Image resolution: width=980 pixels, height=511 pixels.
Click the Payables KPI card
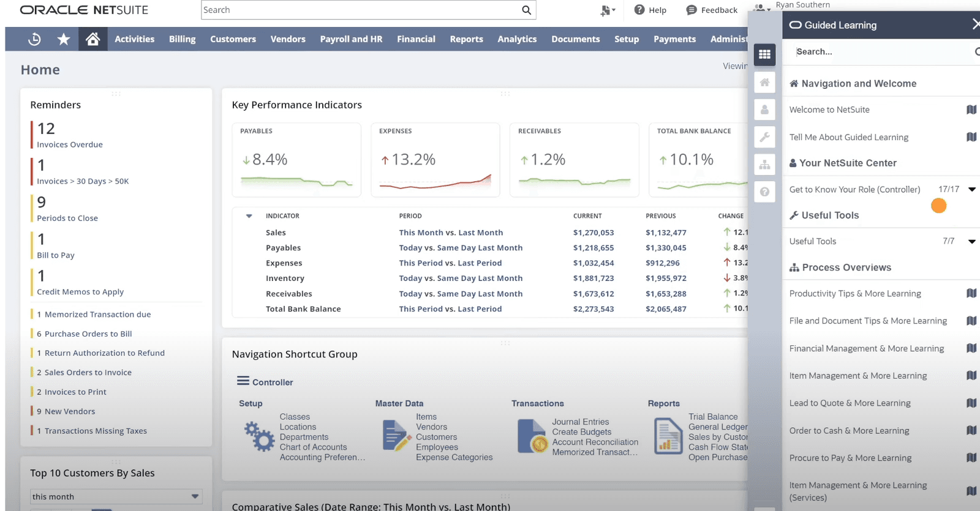click(x=296, y=160)
